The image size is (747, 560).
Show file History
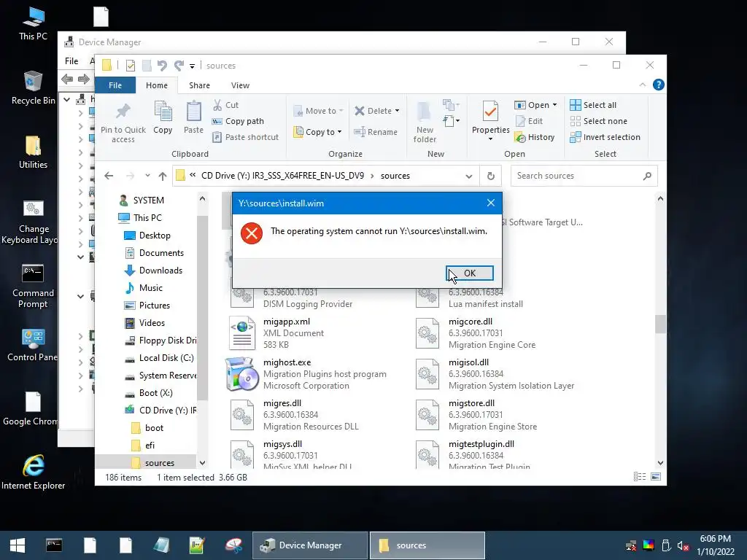coord(535,137)
